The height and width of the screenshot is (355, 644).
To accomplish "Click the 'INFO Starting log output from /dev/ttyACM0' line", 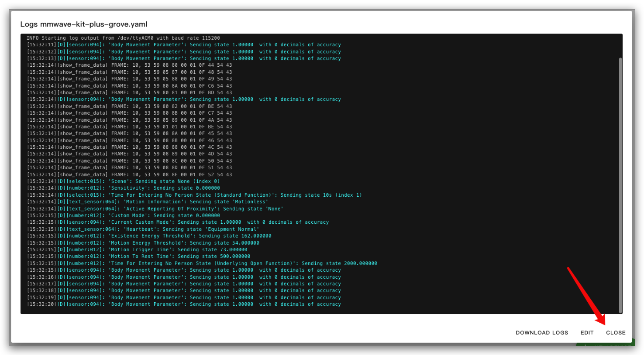I will coord(123,38).
